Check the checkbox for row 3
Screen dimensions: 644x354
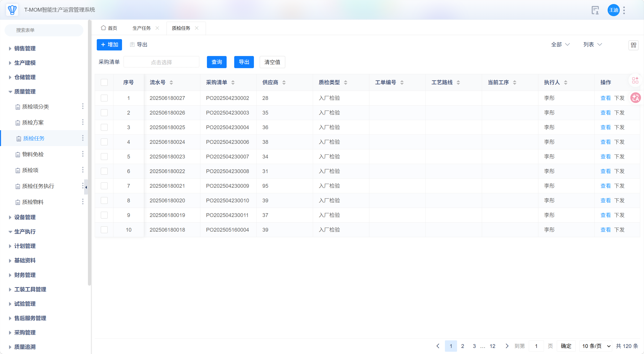104,127
